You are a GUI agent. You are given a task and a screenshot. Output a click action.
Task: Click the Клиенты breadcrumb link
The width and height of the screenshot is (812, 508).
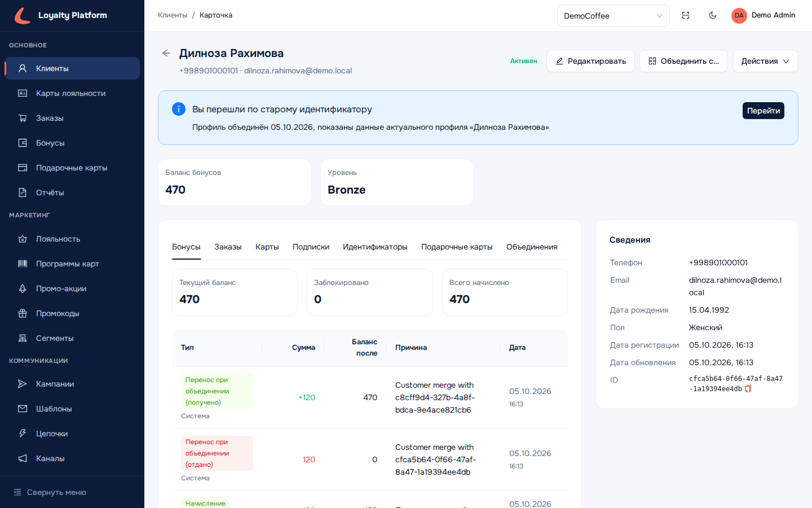point(173,15)
